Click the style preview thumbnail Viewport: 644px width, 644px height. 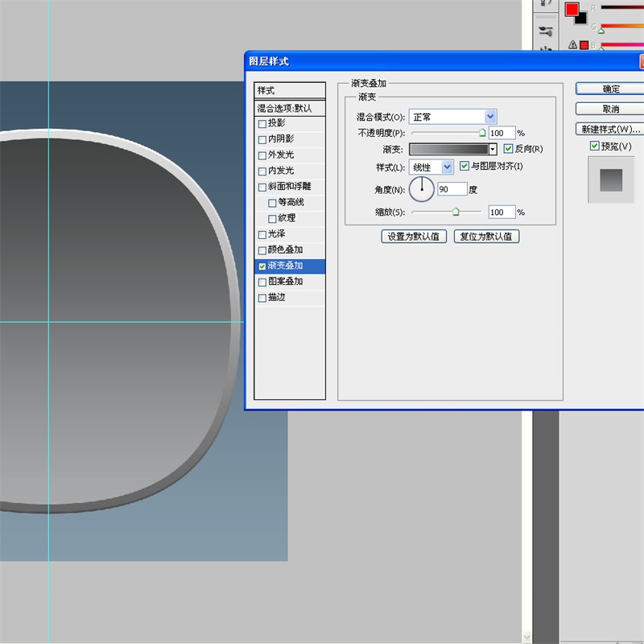tap(610, 180)
